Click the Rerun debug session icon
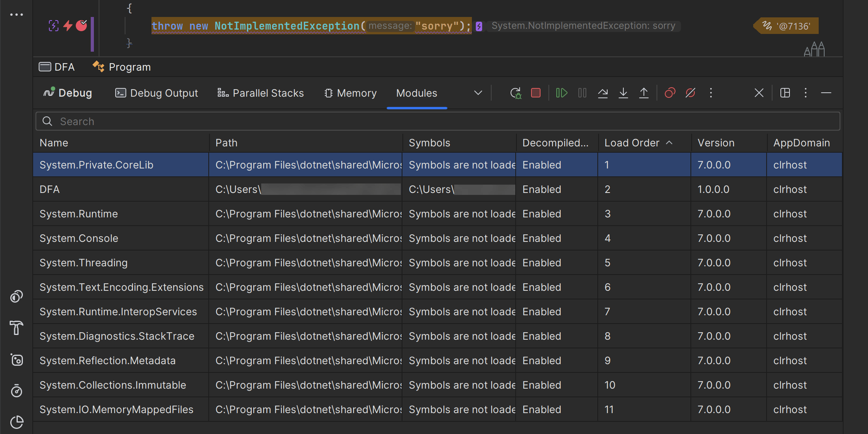Viewport: 868px width, 434px height. [x=515, y=93]
